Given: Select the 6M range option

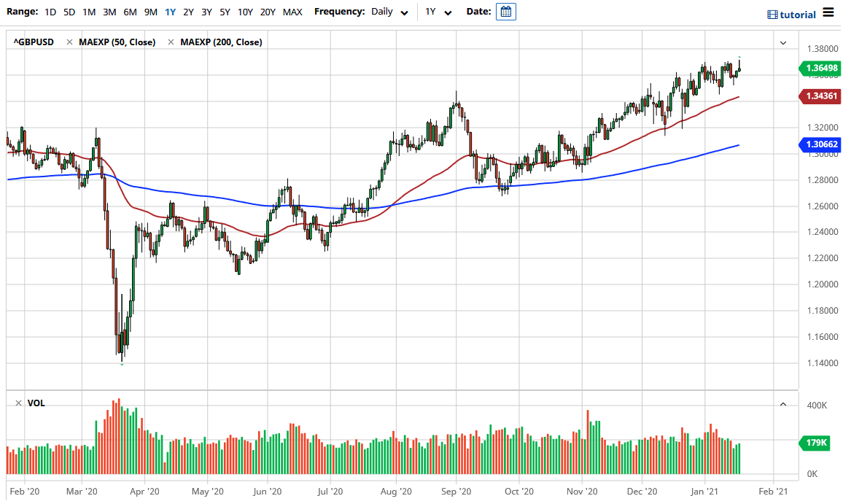Looking at the screenshot, I should [x=130, y=12].
